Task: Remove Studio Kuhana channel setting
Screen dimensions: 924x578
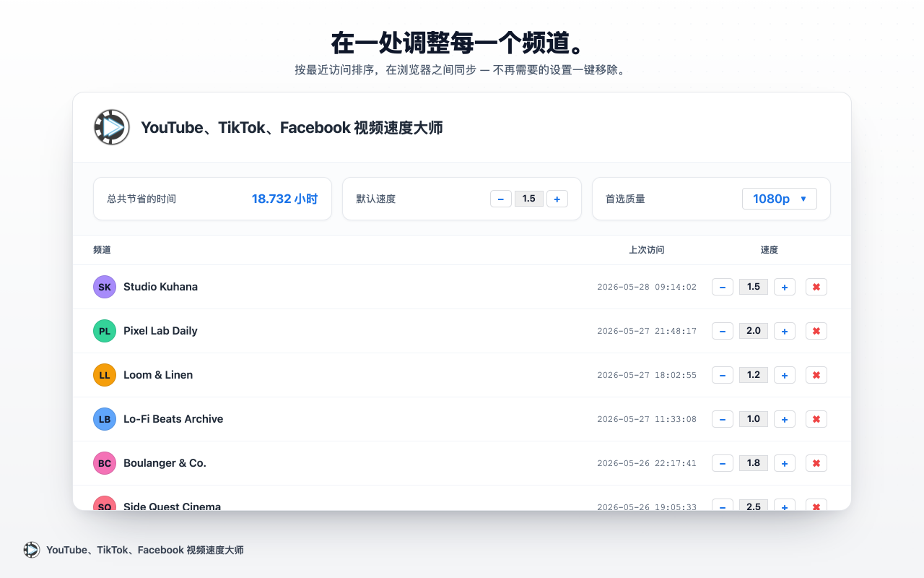Action: pos(816,287)
